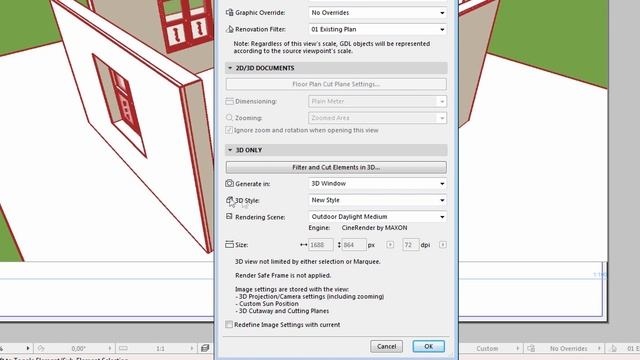Open the Rendering Scene dropdown
This screenshot has height=360, width=640.
coord(378,217)
